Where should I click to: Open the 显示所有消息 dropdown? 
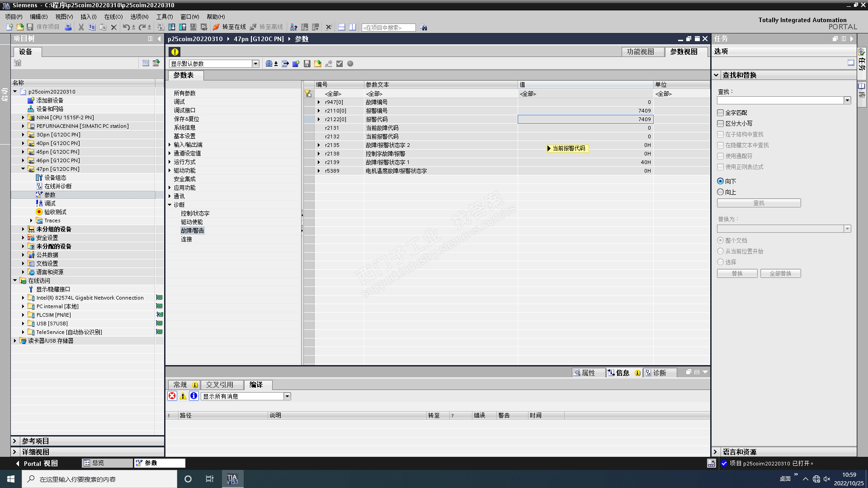tap(287, 396)
